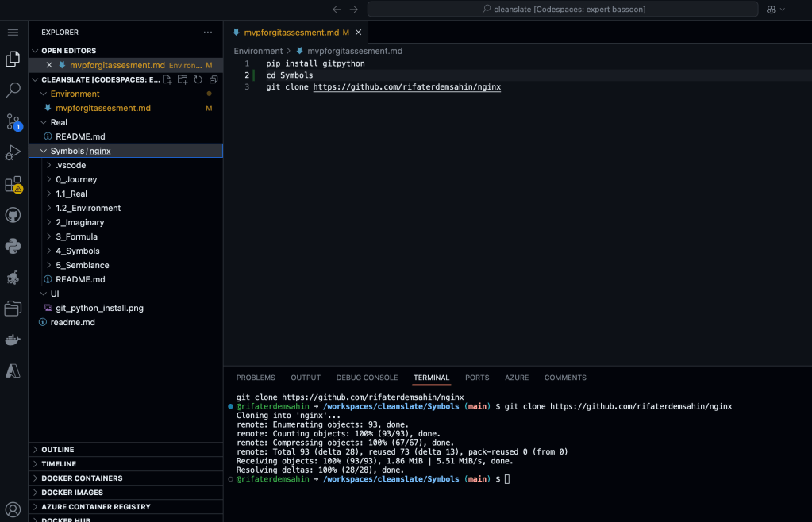Viewport: 812px width, 522px height.
Task: Click the command center search field
Action: coord(563,10)
